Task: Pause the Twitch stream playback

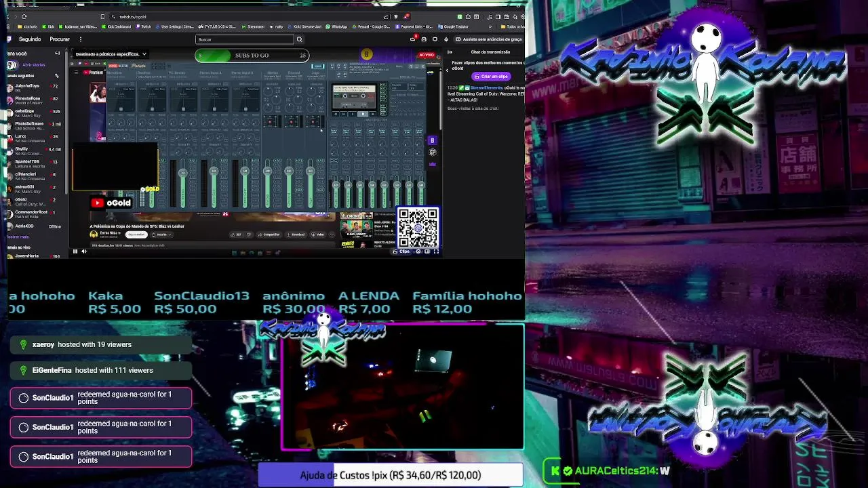Action: [x=75, y=251]
